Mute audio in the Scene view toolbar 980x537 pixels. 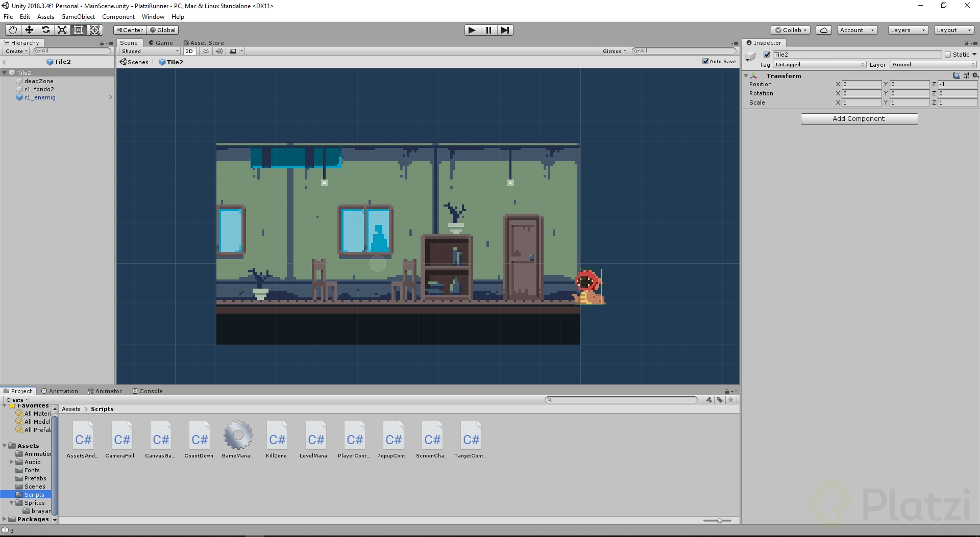(x=219, y=51)
